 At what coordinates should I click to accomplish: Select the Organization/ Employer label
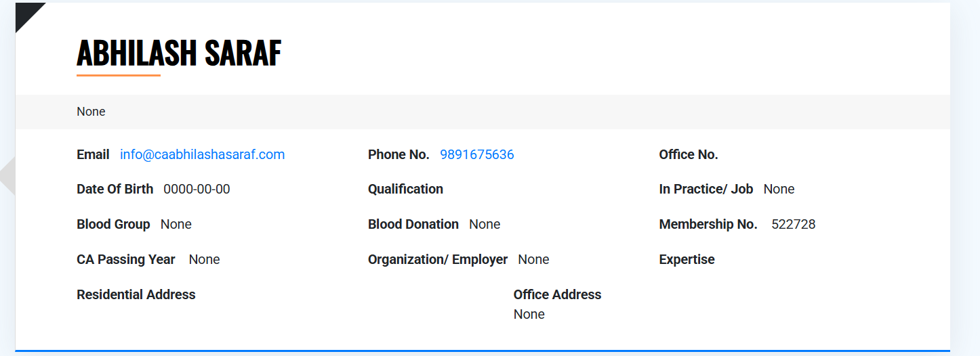(437, 259)
